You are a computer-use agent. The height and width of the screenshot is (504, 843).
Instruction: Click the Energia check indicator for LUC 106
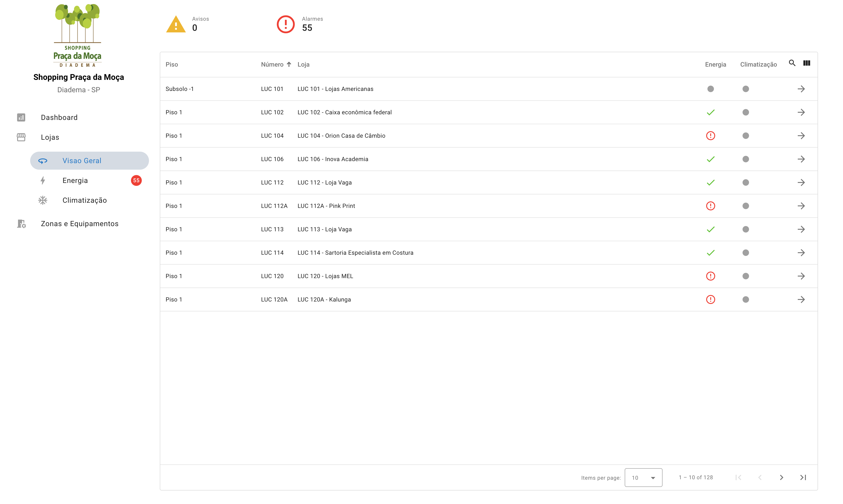[711, 159]
